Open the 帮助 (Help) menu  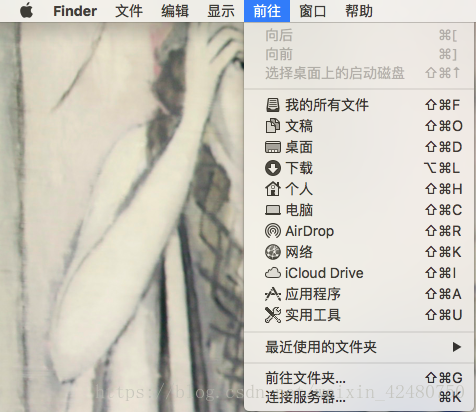(x=359, y=11)
